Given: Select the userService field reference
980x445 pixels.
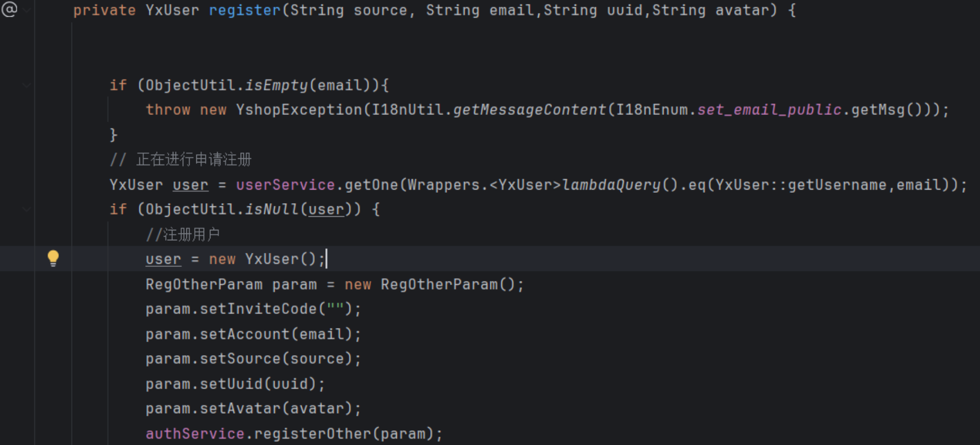Looking at the screenshot, I should click(x=285, y=185).
